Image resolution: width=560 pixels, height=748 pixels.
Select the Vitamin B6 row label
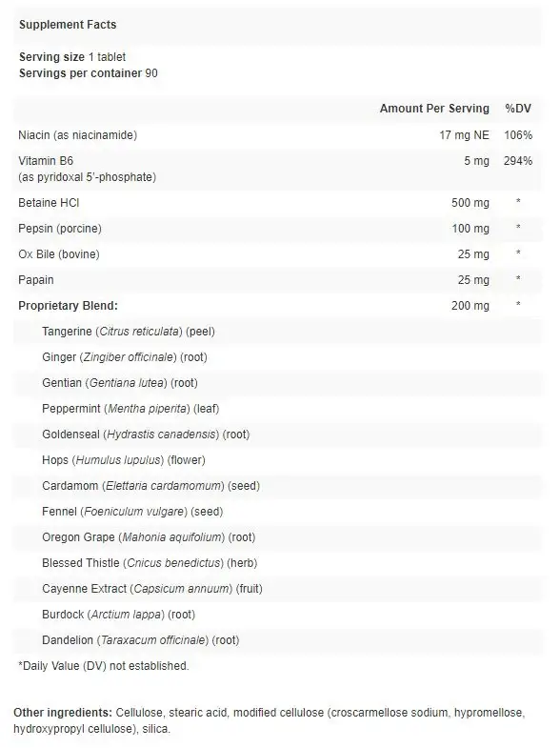click(88, 169)
